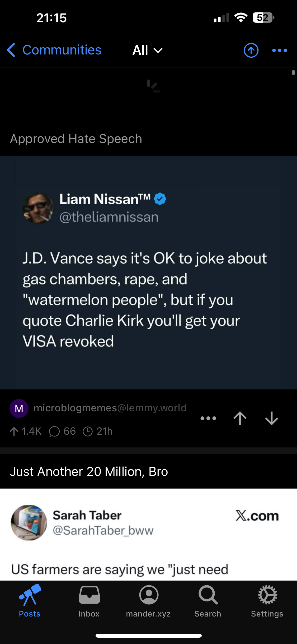Viewport: 297px width, 644px height.
Task: Open the top bar more options menu
Action: [x=280, y=50]
